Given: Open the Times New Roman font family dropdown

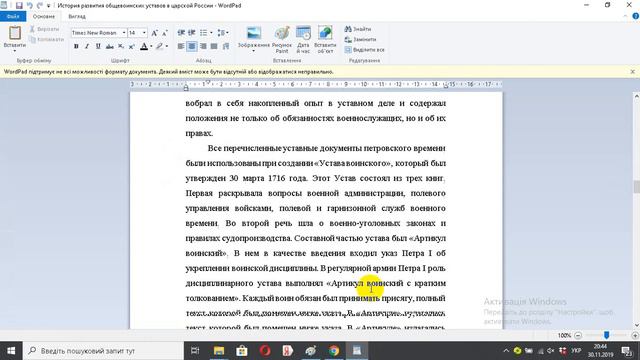Looking at the screenshot, I should [x=124, y=33].
